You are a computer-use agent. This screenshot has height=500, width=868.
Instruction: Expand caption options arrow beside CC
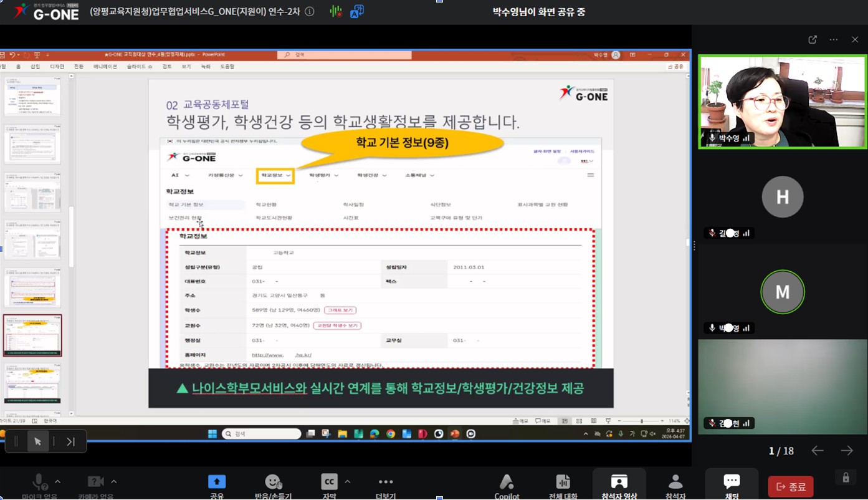[x=348, y=481]
